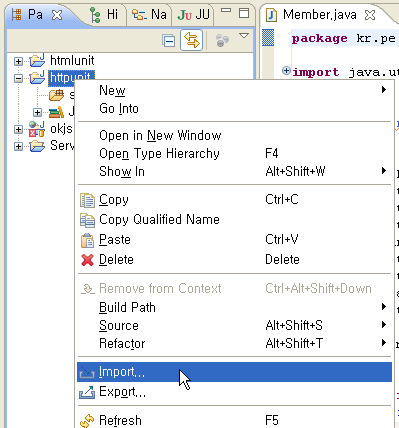
Task: Choose Open in New Window
Action: pos(234,136)
